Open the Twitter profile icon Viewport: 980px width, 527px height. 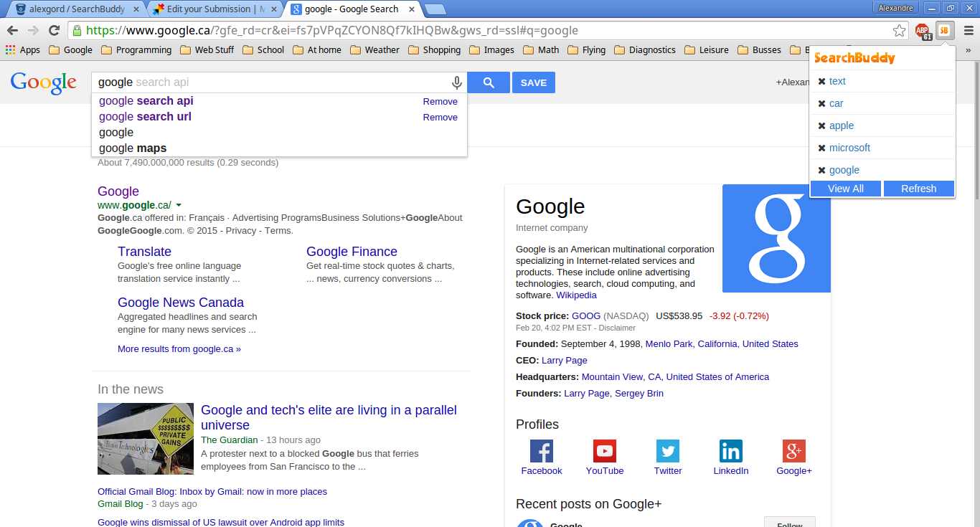pyautogui.click(x=668, y=451)
